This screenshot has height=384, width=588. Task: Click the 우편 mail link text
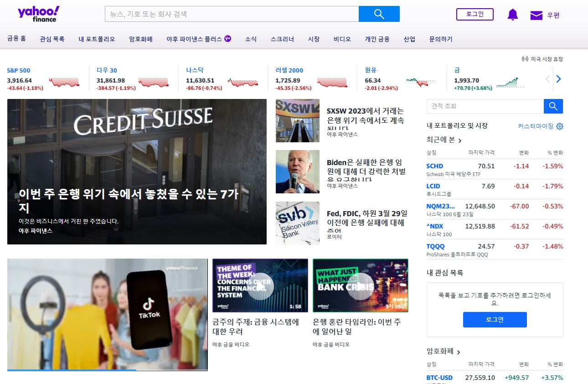(x=553, y=16)
